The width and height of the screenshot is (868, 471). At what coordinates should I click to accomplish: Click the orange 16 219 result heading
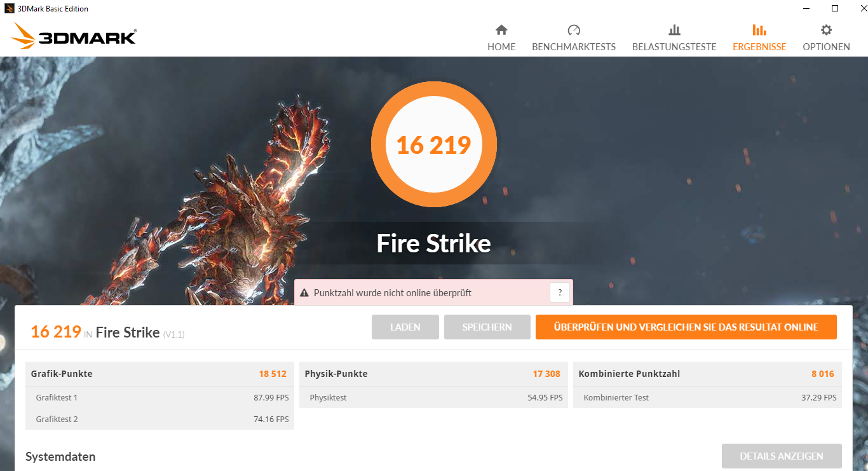click(56, 331)
